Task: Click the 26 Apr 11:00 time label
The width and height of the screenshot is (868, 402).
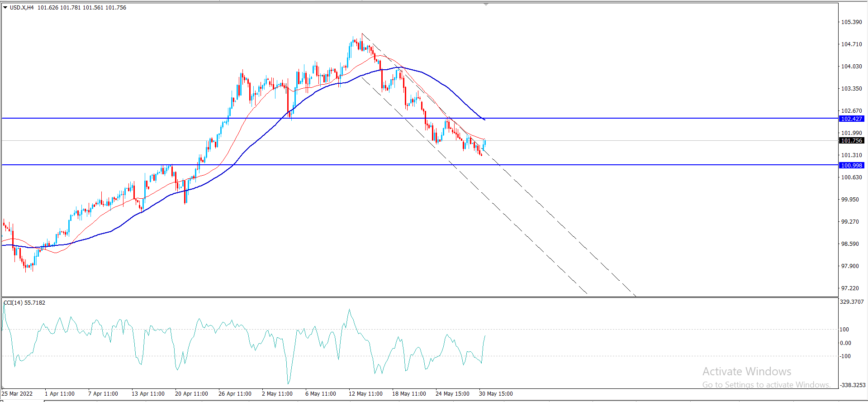Action: 235,394
